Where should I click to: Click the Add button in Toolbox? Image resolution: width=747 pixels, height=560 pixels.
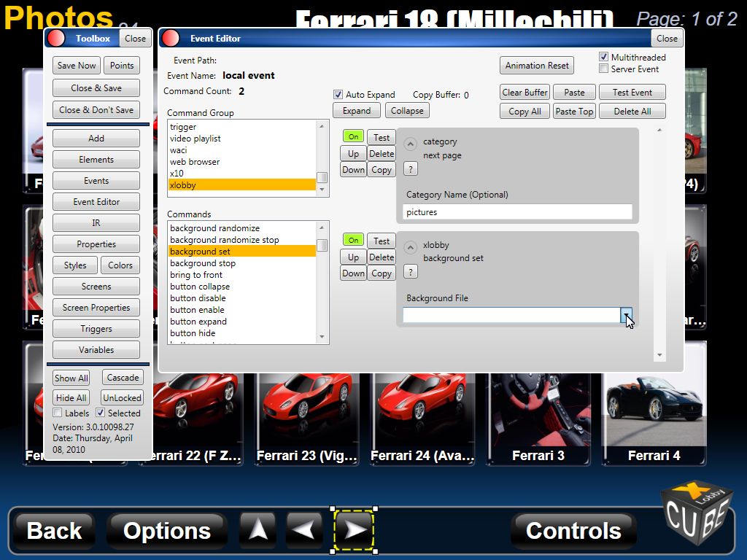pos(96,138)
